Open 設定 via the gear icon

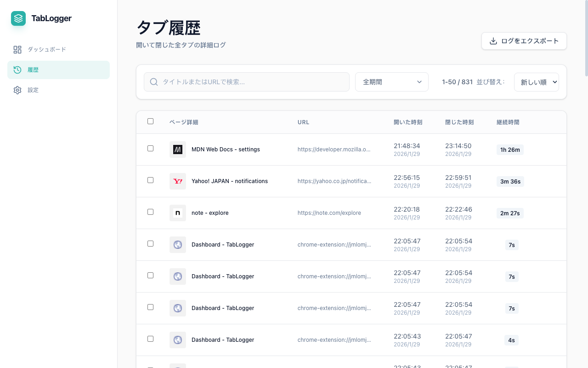tap(17, 90)
